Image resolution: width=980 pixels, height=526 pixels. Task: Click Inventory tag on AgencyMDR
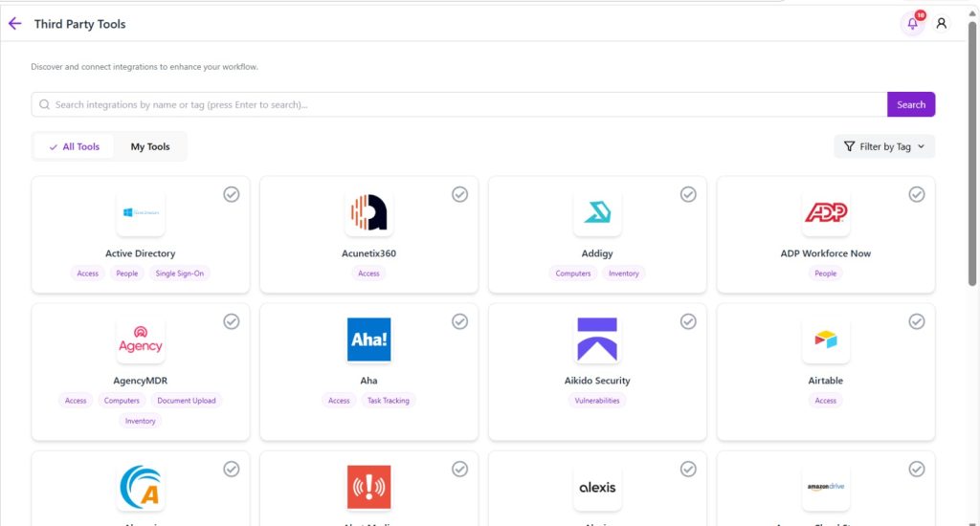click(140, 421)
